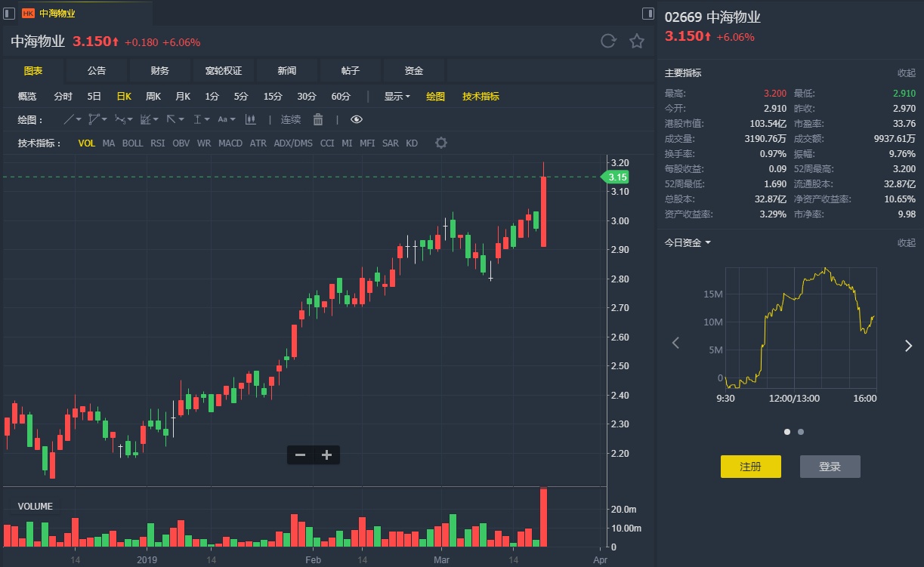
Task: Add stock to favorites with star icon
Action: coord(637,42)
